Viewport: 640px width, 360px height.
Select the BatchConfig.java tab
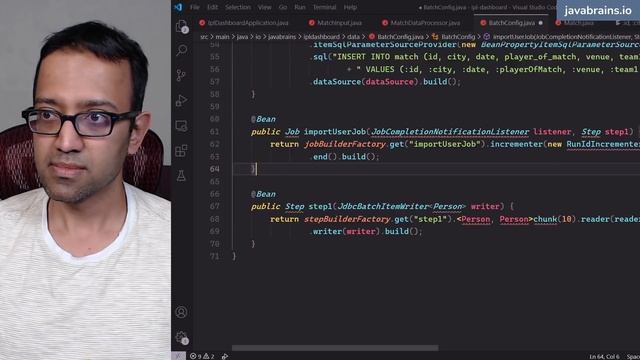point(511,23)
